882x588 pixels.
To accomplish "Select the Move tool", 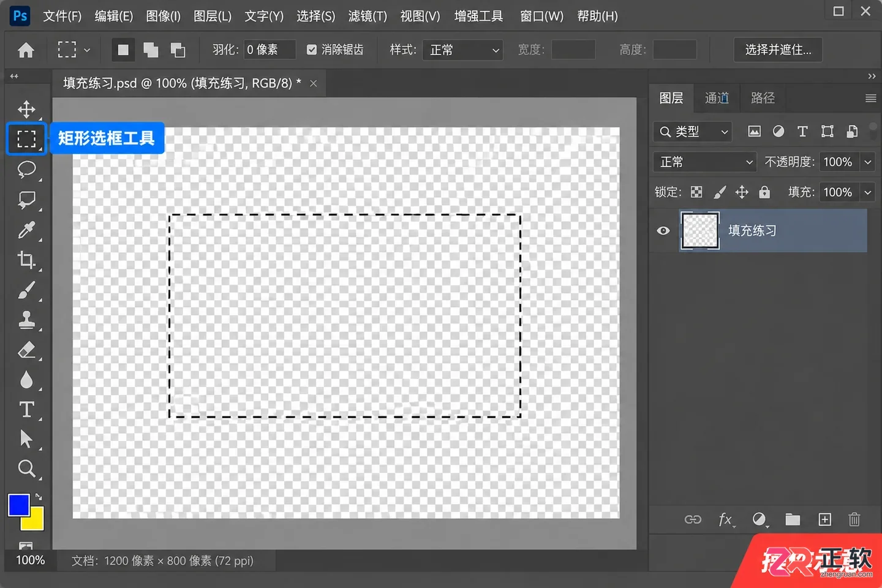I will pyautogui.click(x=26, y=109).
